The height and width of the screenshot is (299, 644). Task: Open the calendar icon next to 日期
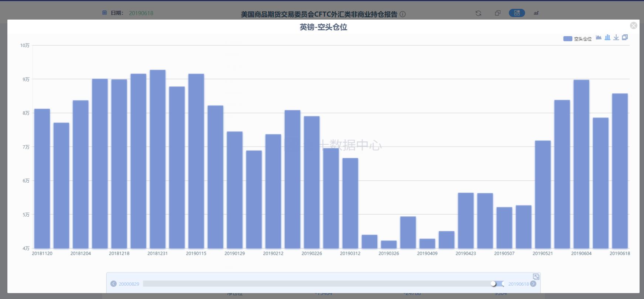click(105, 13)
